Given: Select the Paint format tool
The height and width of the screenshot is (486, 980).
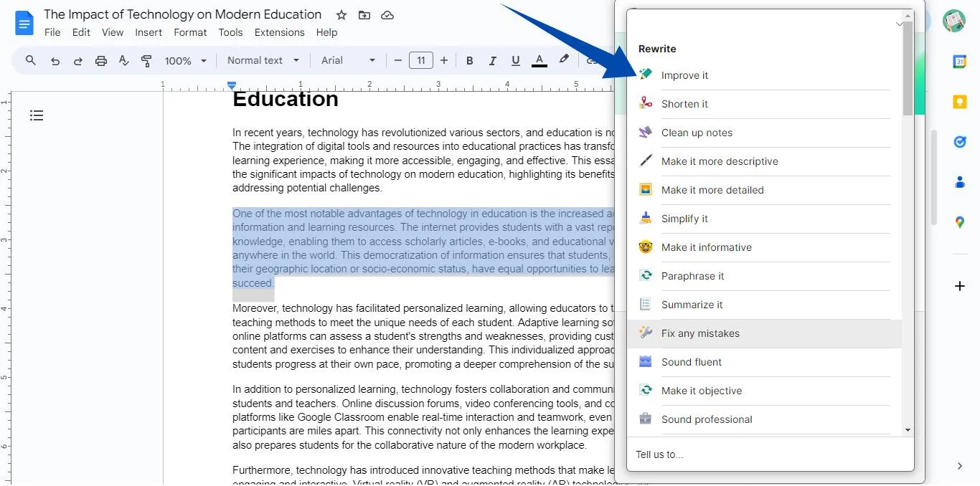Looking at the screenshot, I should 146,60.
